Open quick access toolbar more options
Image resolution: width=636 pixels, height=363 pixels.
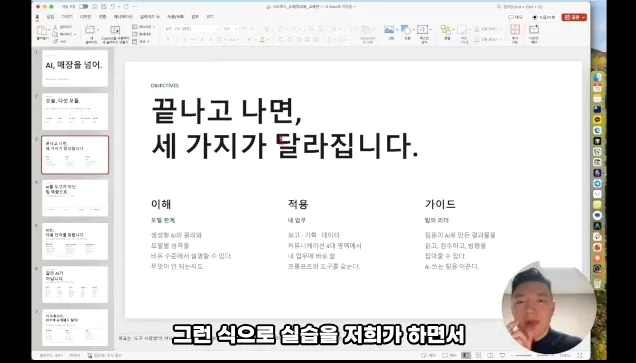click(x=135, y=6)
